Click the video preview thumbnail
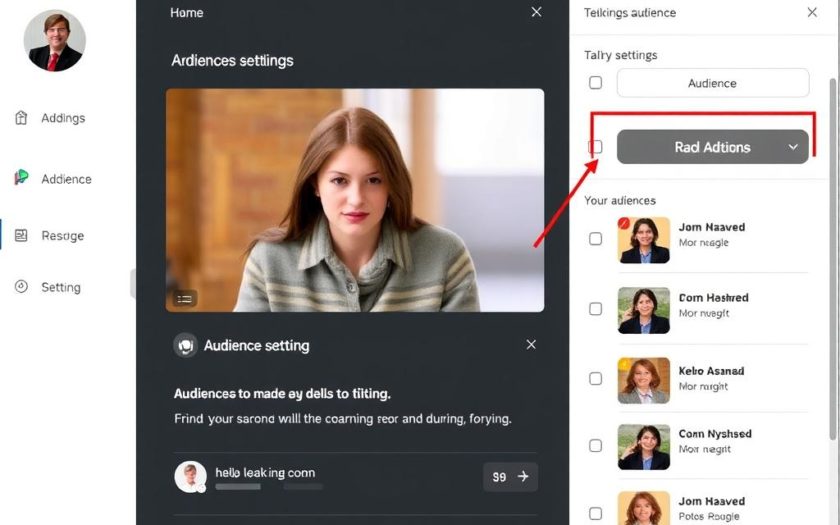 355,200
